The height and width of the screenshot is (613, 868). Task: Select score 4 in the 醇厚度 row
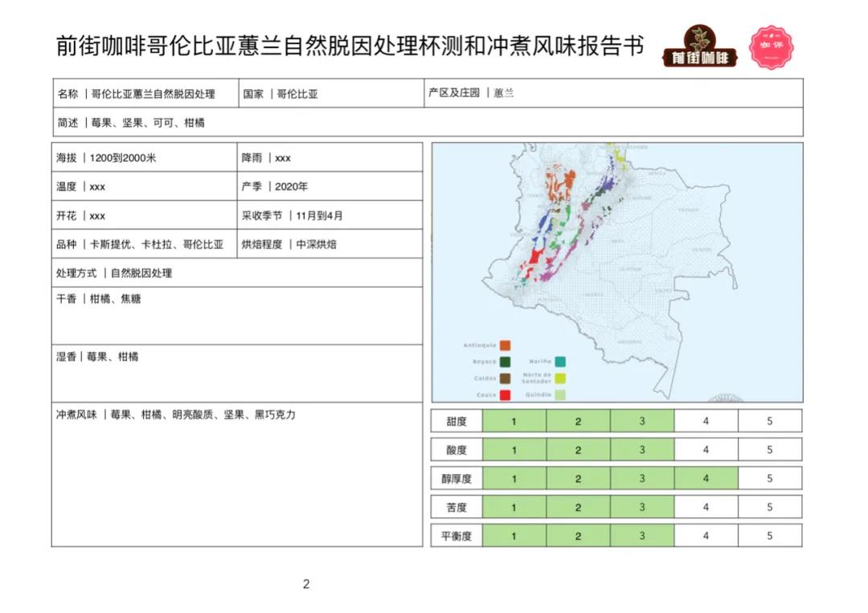coord(706,479)
